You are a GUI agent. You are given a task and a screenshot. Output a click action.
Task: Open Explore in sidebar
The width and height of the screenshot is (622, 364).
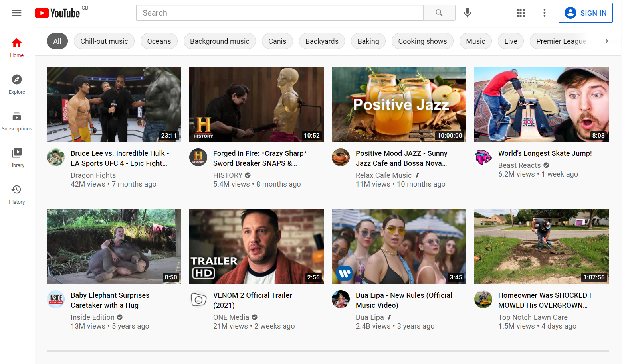(x=17, y=85)
